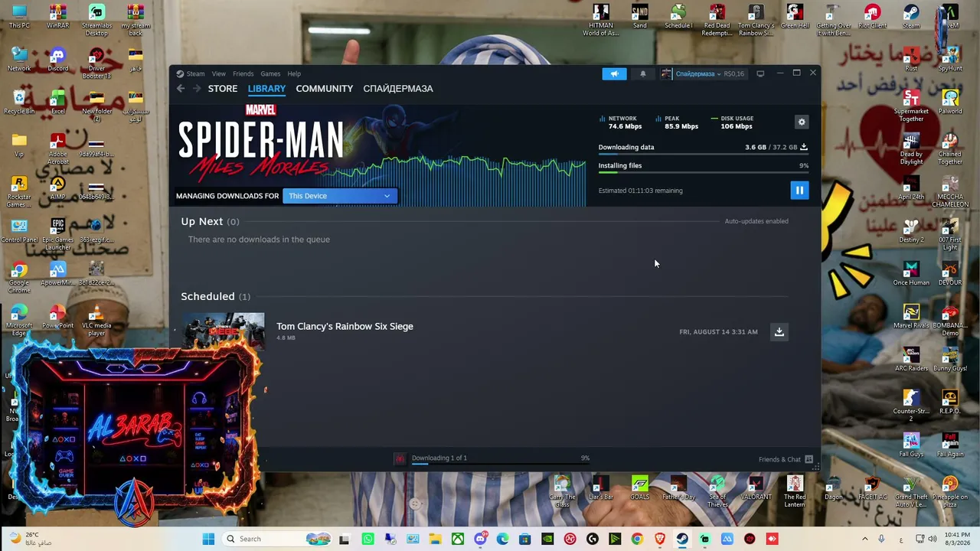
Task: Open the СПАЙДЕРМАЗА profile tab
Action: click(x=398, y=89)
